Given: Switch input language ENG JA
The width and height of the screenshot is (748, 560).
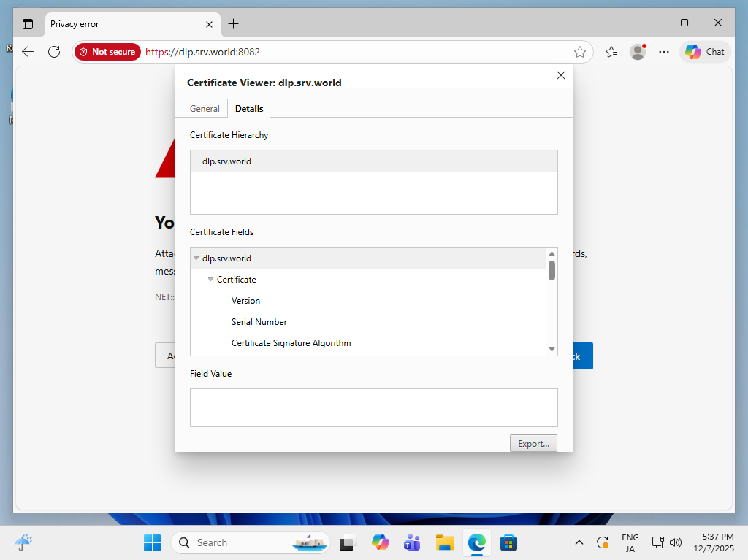Looking at the screenshot, I should pos(630,542).
